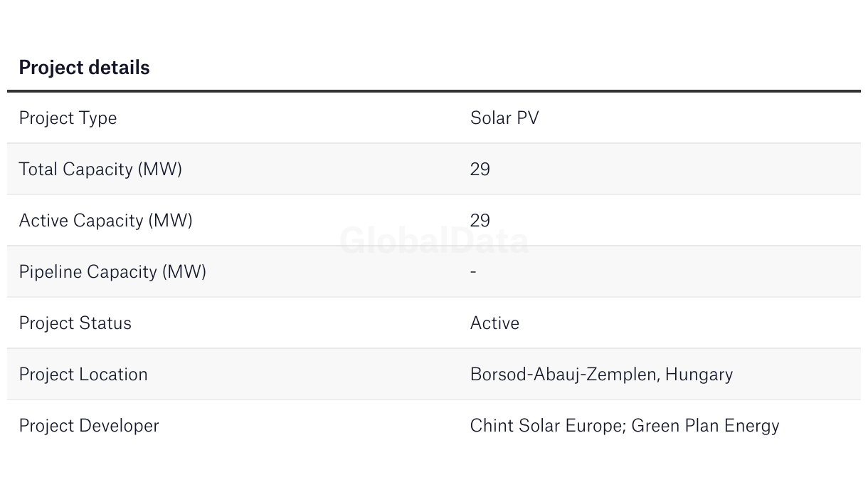Click the dark divider under the heading
This screenshot has height=480, width=868.
pyautogui.click(x=434, y=91)
